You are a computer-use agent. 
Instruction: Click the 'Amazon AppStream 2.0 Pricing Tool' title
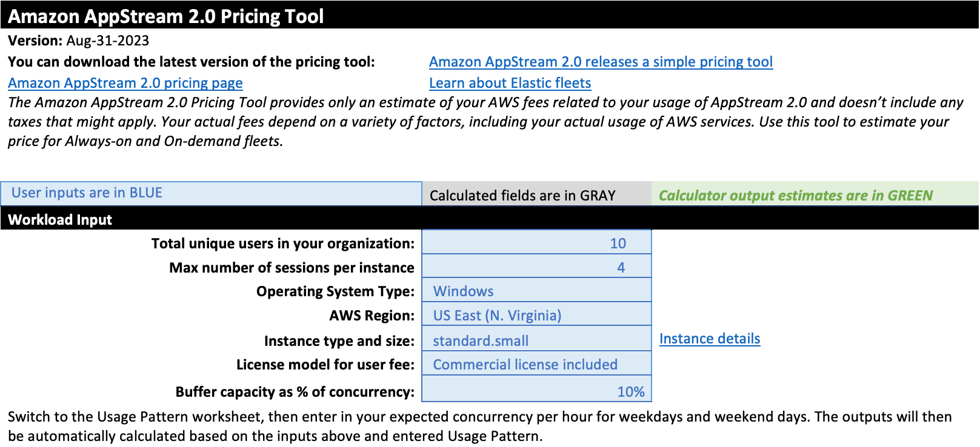coord(166,16)
